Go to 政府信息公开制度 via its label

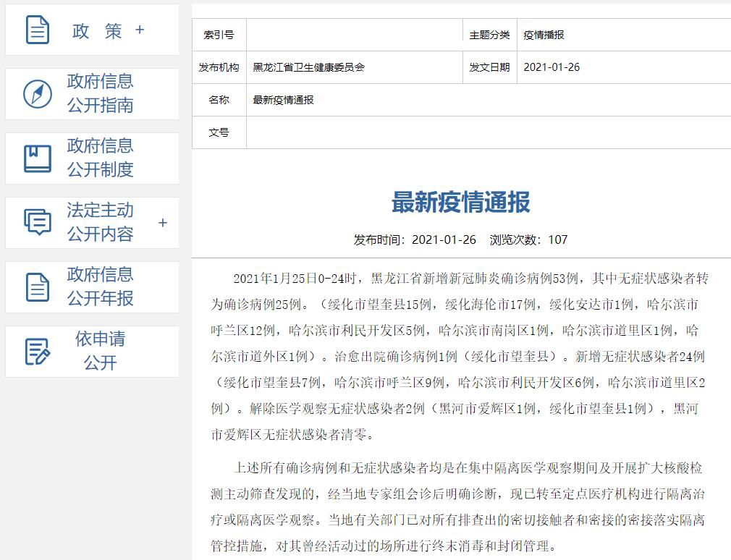pos(100,158)
